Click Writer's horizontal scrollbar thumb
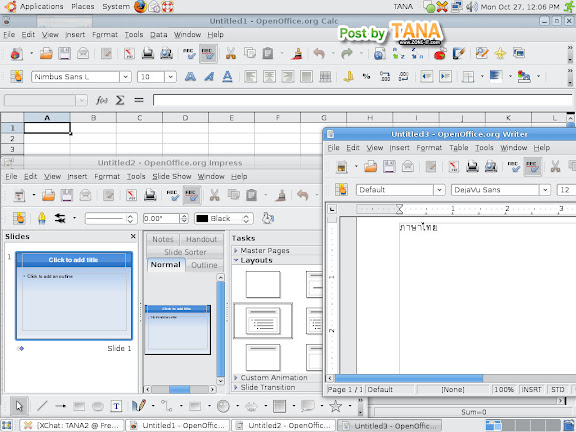The width and height of the screenshot is (576, 432). [x=409, y=378]
